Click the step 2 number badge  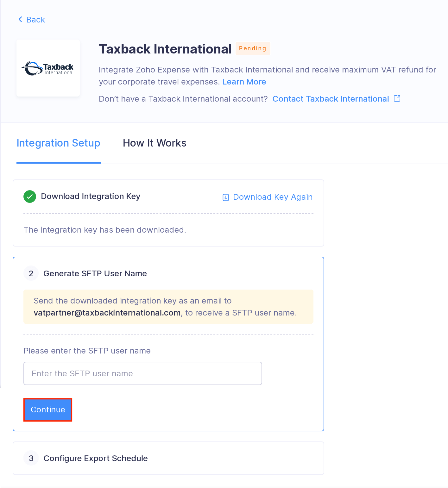pyautogui.click(x=31, y=273)
